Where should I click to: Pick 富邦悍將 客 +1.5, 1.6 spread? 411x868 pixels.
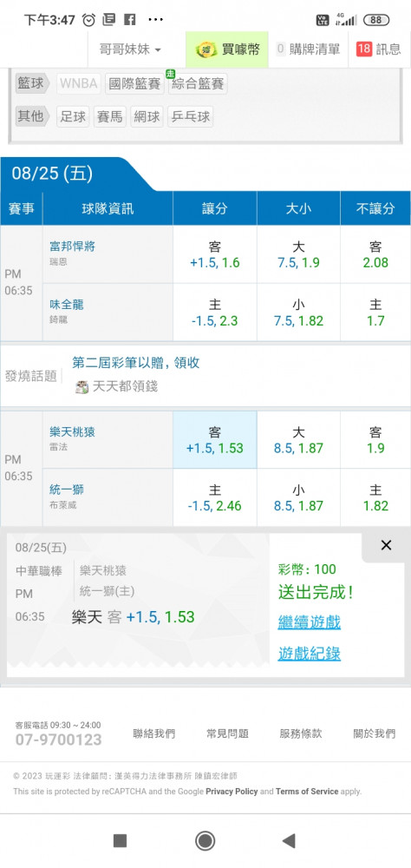(x=215, y=254)
